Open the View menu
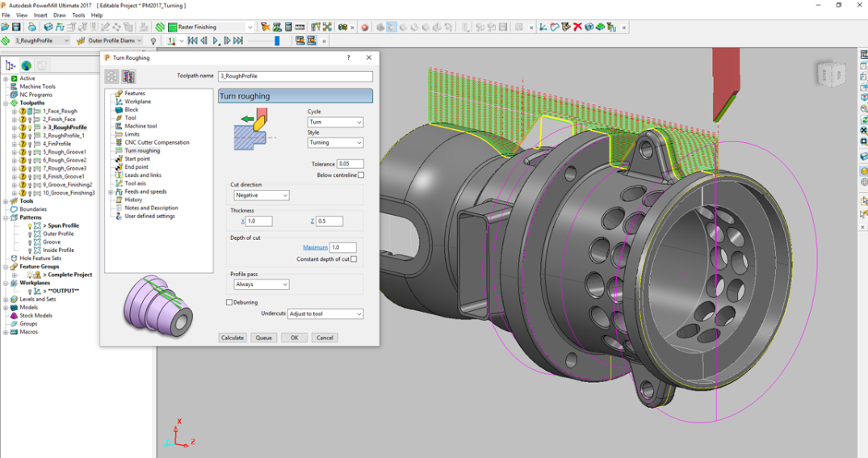 [x=22, y=15]
